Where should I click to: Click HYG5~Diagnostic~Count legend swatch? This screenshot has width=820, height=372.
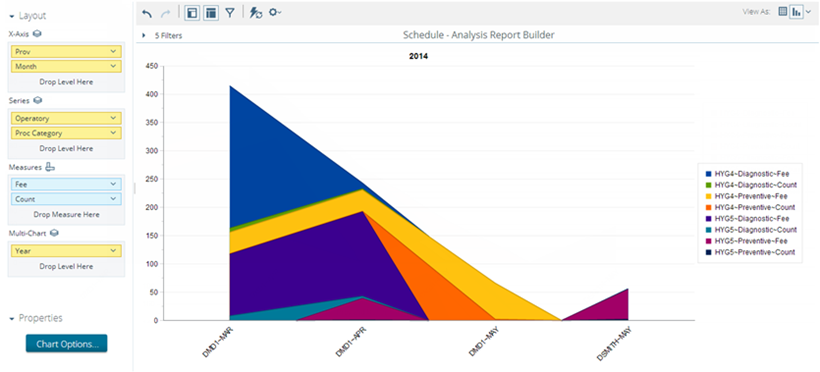pyautogui.click(x=708, y=230)
